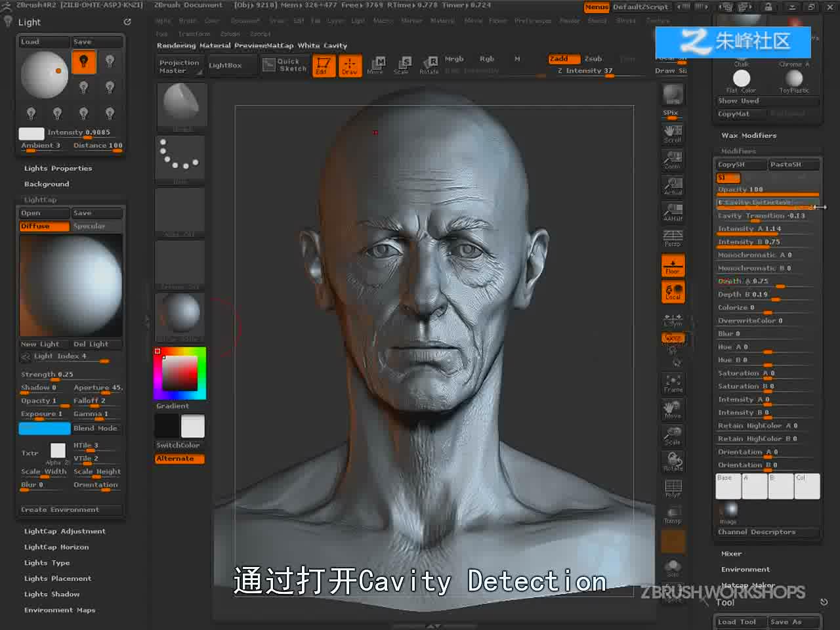
Task: Open the Zplugin menu
Action: coord(230,34)
